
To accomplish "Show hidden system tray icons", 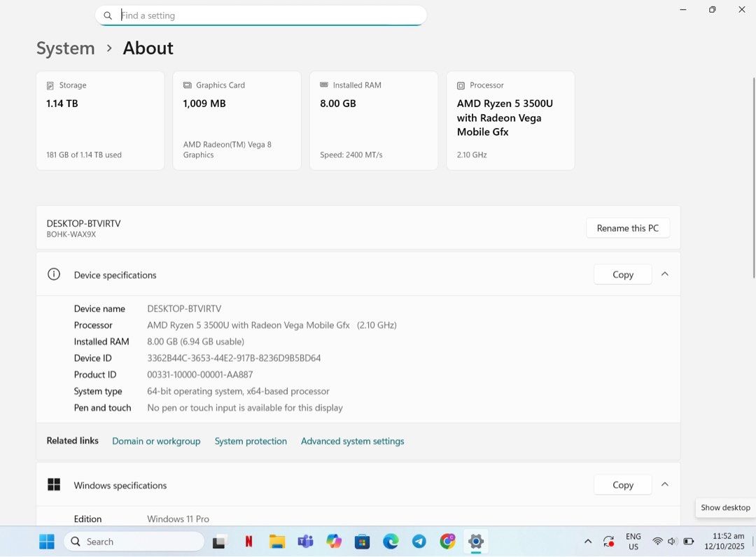I will point(588,542).
